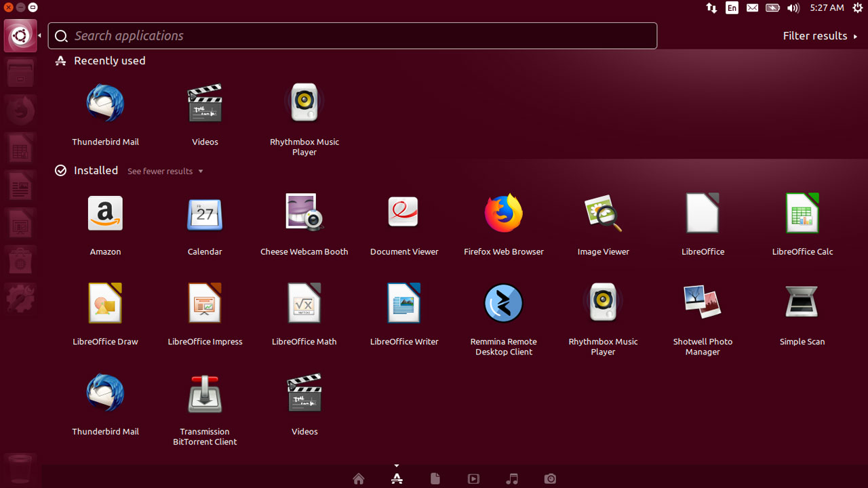Start Cheese Webcam Booth

304,213
